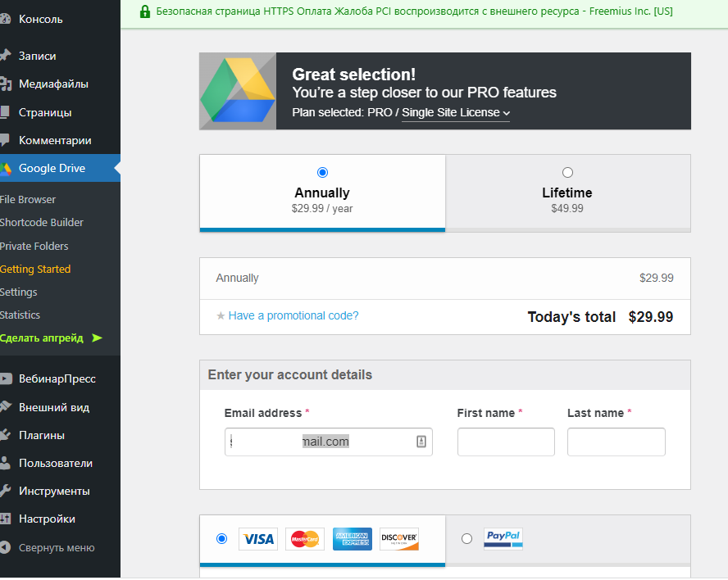This screenshot has width=728, height=580.
Task: Click the Свернуть меню collapse arrow icon
Action: (5, 547)
